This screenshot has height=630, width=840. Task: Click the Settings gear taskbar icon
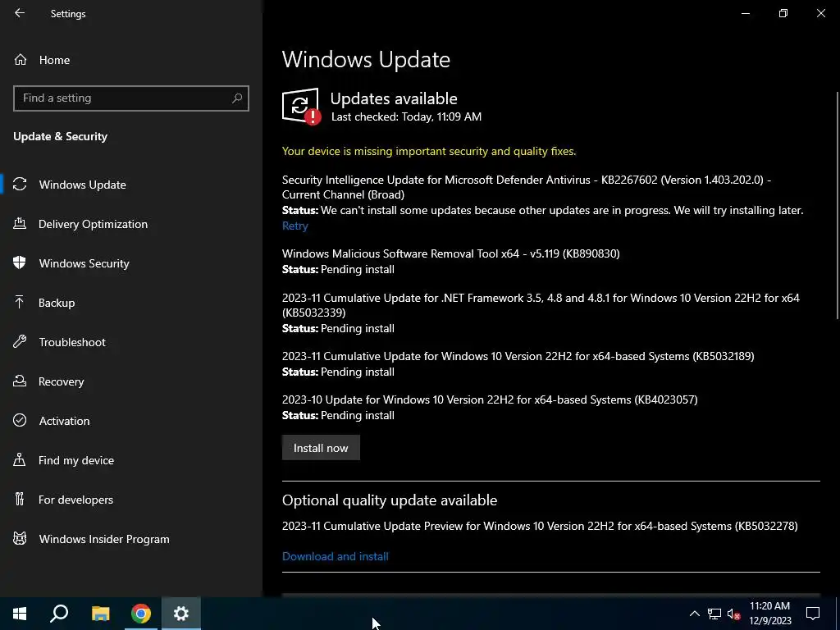181,614
